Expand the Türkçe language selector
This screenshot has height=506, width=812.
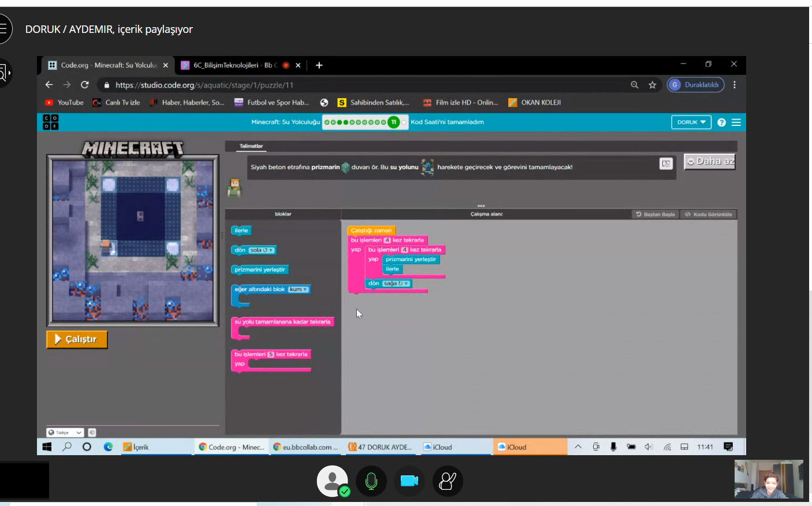(x=65, y=433)
